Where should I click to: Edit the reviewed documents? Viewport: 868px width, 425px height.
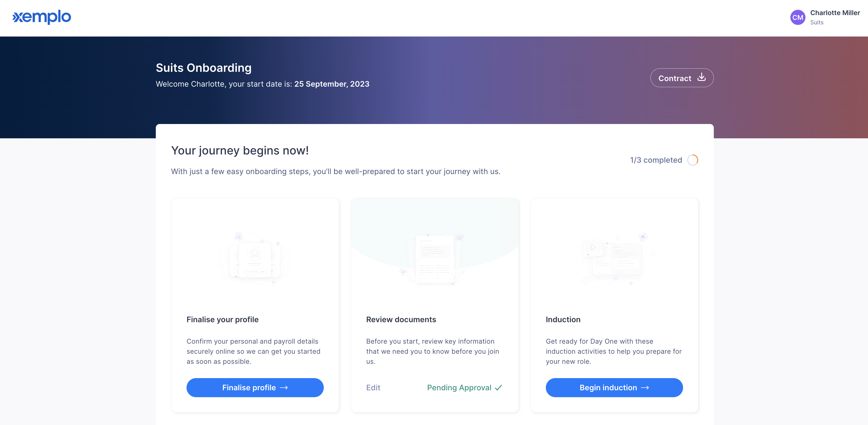point(373,388)
